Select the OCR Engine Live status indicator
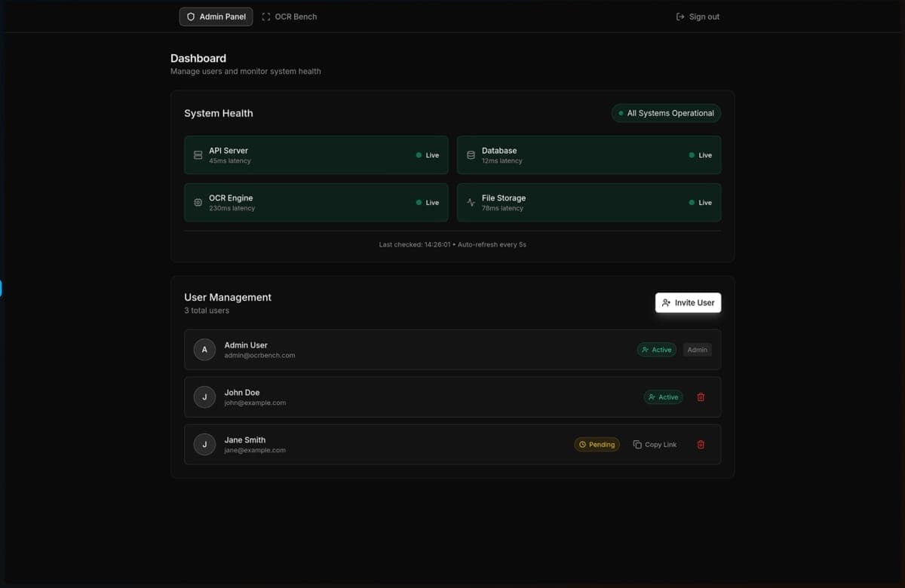905x588 pixels. [428, 203]
